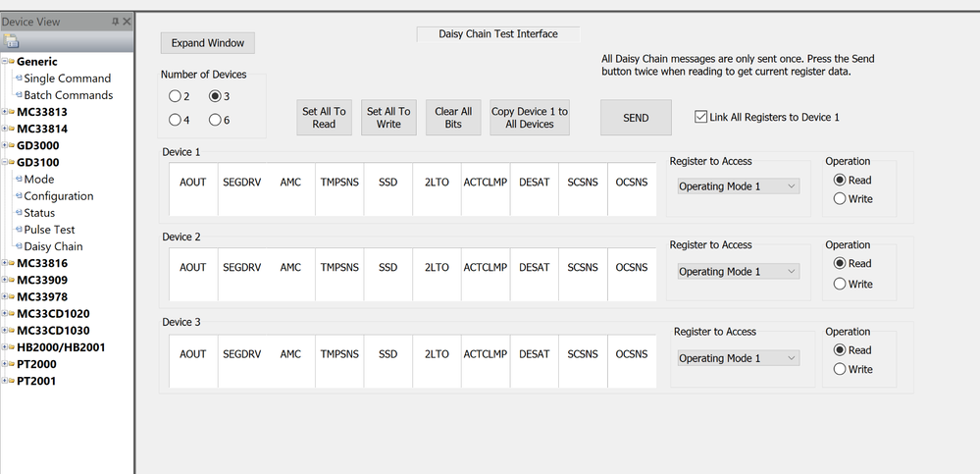
Task: Select the PT2000 device entry
Action: [36, 364]
